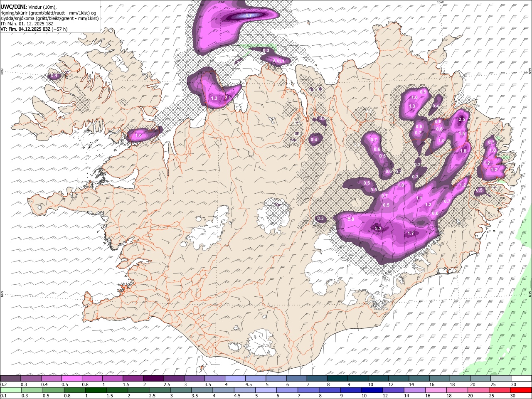Click the 2.5 snowfall value label

[461, 119]
